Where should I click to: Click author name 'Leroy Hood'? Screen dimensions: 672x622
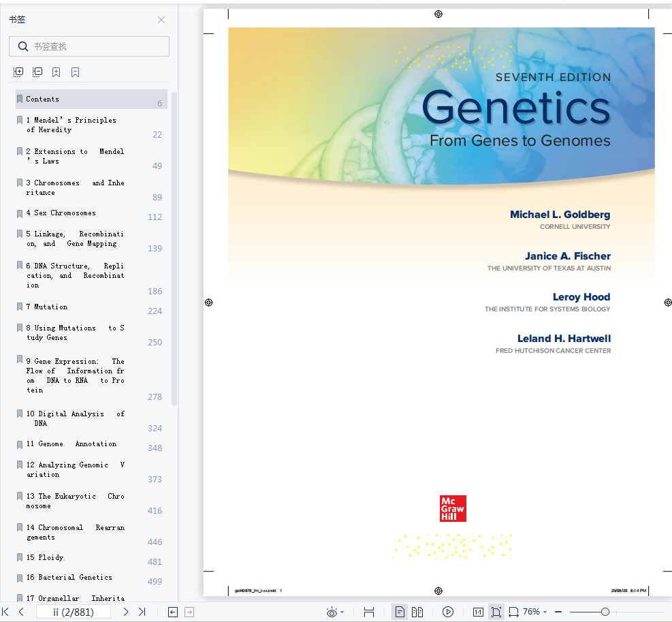click(581, 297)
